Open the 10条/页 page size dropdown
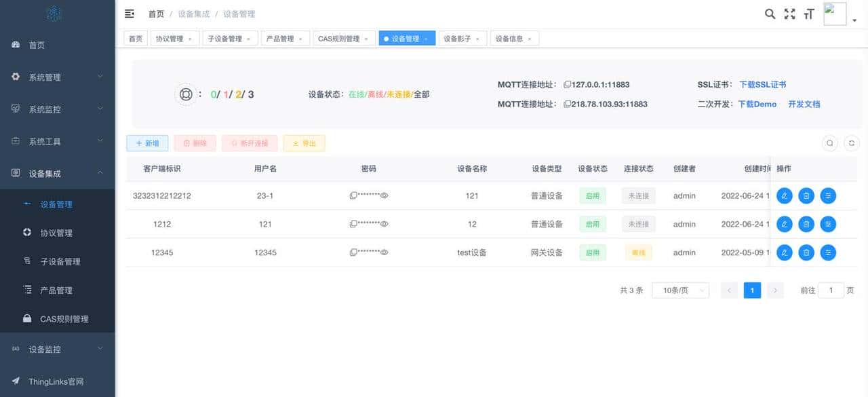The image size is (868, 397). pos(680,290)
